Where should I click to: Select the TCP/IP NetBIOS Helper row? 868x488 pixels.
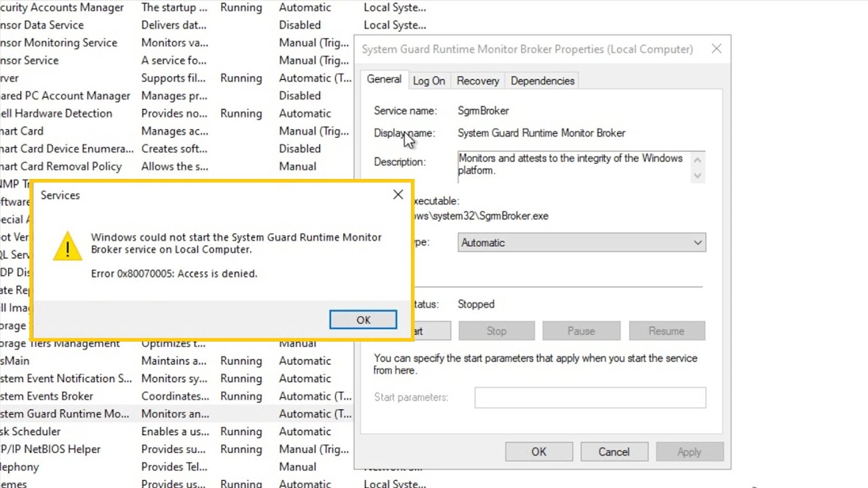(x=176, y=449)
